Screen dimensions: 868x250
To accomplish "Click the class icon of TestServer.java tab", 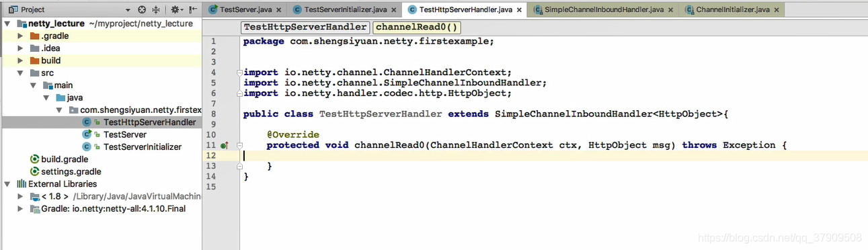I will [213, 10].
